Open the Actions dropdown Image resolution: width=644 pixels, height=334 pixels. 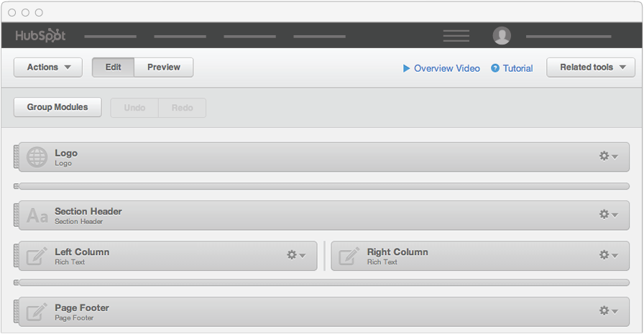48,68
